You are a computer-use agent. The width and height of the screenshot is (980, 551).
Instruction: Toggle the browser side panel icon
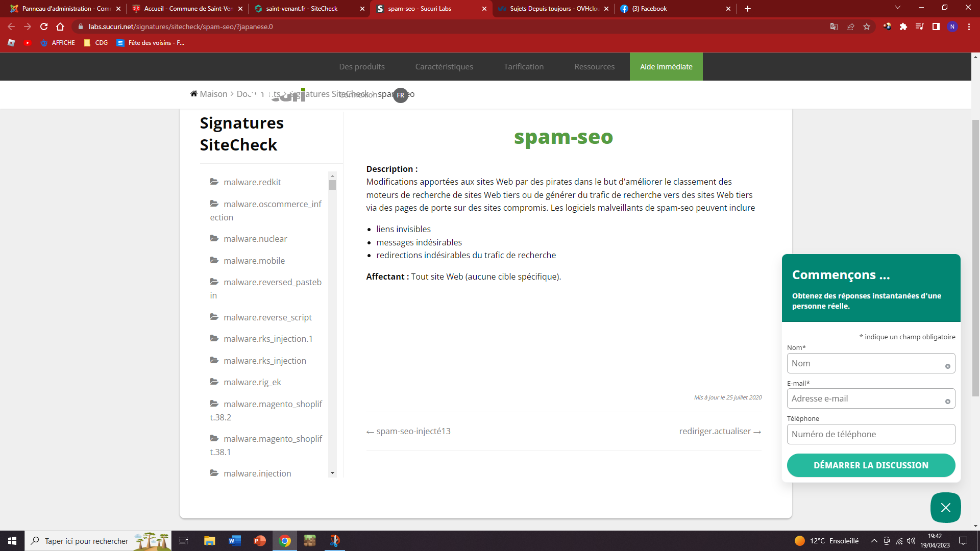pos(936,27)
